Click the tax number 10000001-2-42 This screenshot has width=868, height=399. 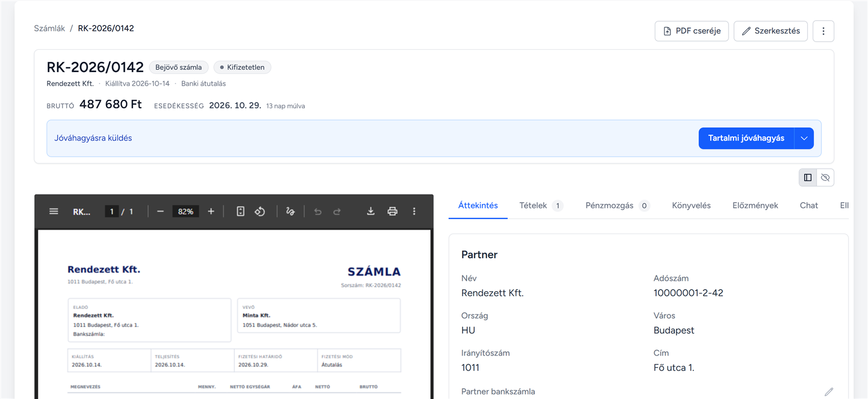tap(688, 293)
